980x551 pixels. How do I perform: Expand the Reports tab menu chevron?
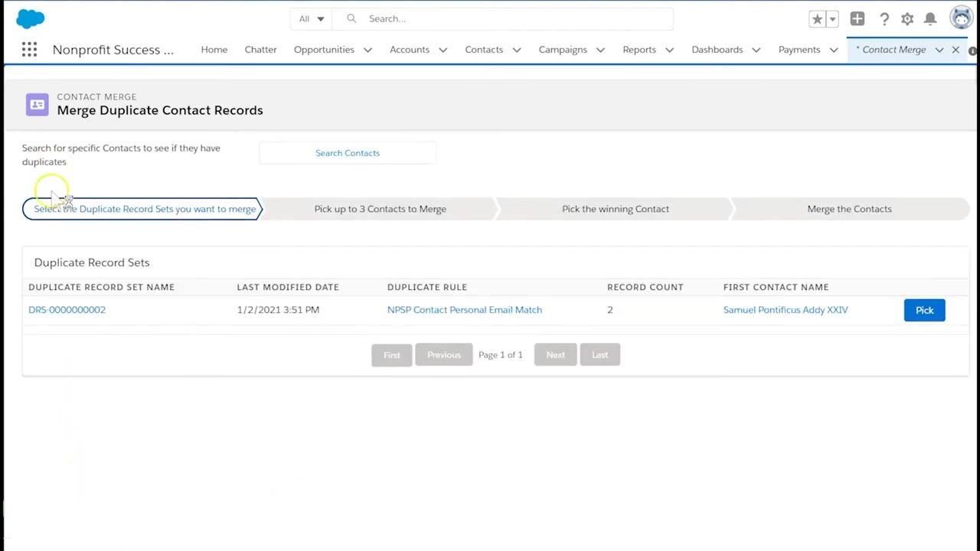click(x=669, y=50)
